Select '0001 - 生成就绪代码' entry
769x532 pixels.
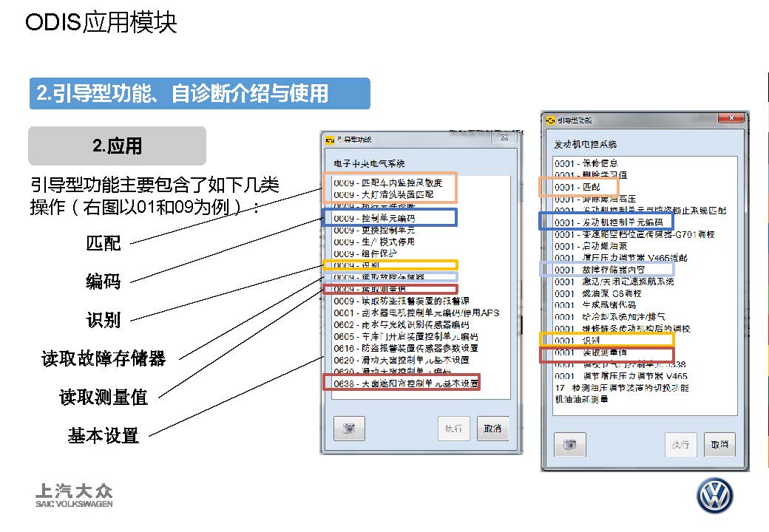595,305
